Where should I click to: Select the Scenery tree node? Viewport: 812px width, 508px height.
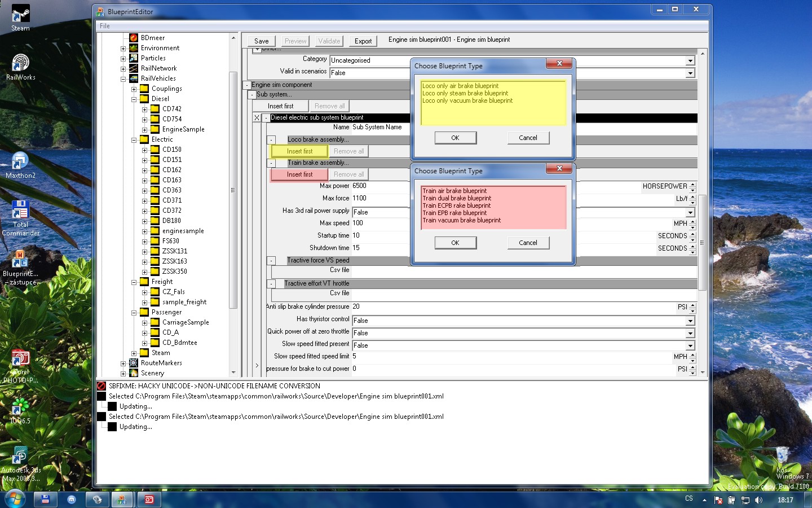click(x=152, y=373)
